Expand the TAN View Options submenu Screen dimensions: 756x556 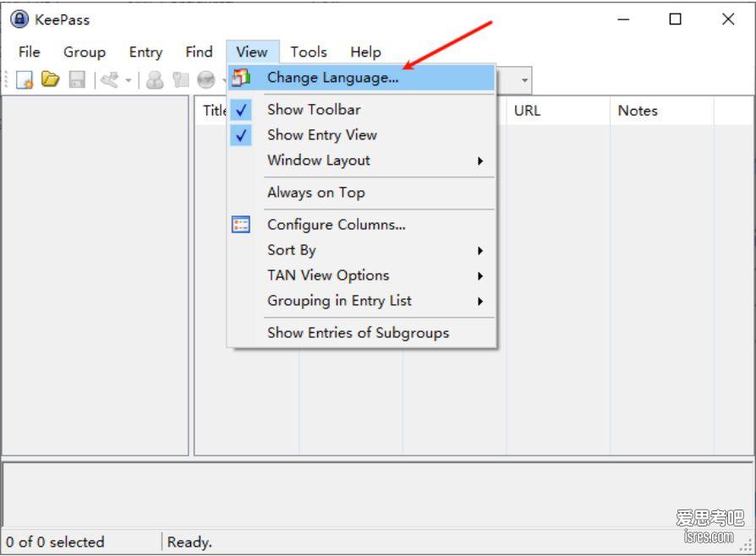[x=362, y=275]
